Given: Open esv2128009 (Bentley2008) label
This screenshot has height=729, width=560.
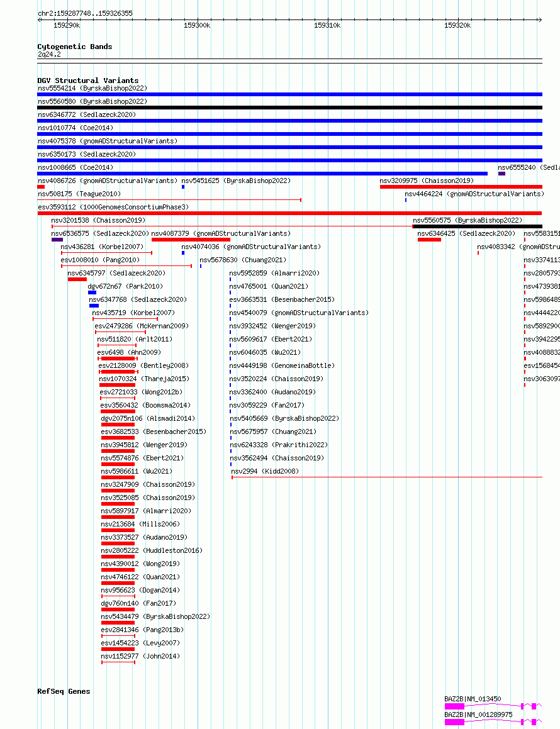Looking at the screenshot, I should click(x=143, y=366).
